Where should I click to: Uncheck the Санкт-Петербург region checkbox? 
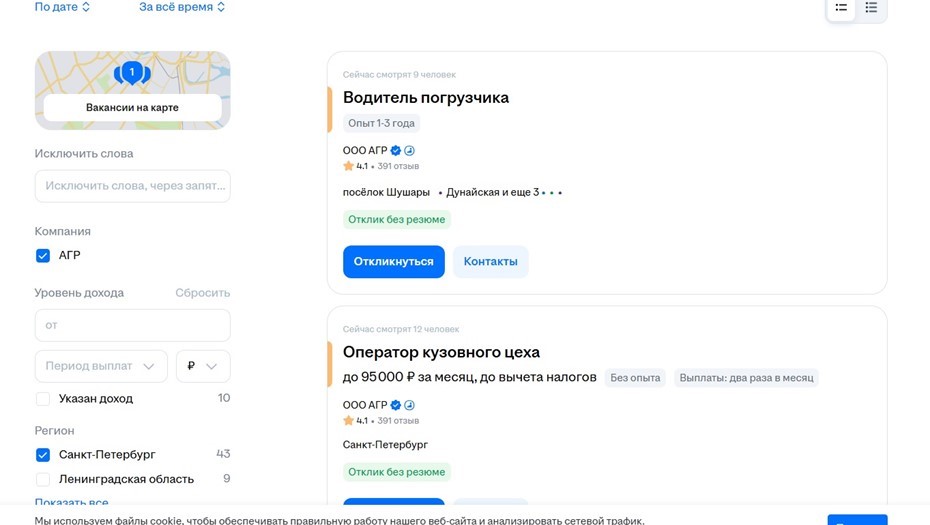43,455
